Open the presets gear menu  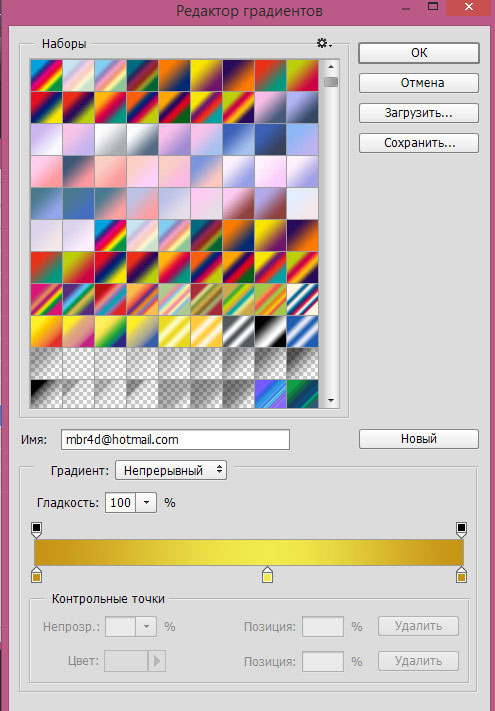(x=324, y=43)
